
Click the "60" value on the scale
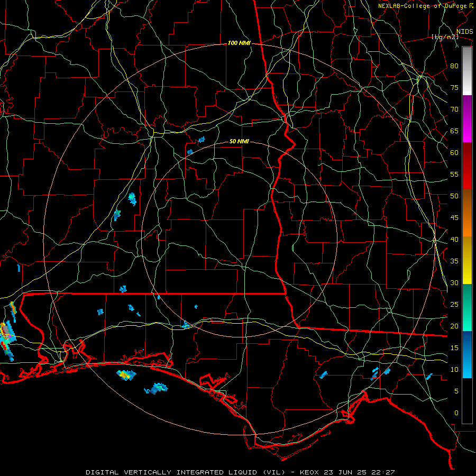point(454,153)
